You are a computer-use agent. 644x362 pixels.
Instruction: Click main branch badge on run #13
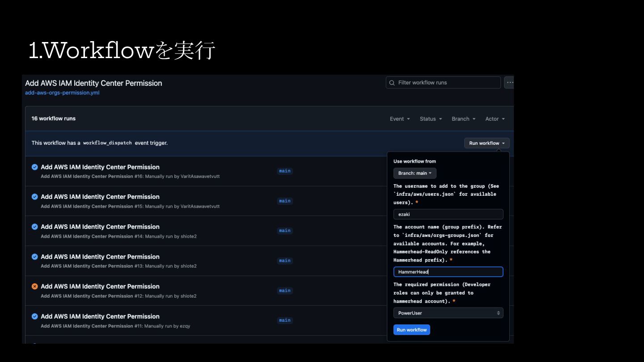(285, 261)
